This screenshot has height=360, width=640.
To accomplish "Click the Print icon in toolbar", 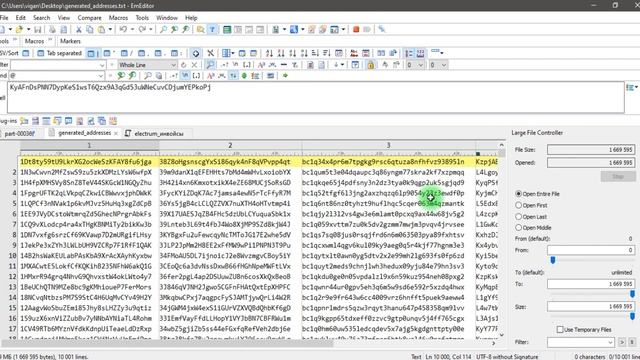I will 52,29.
